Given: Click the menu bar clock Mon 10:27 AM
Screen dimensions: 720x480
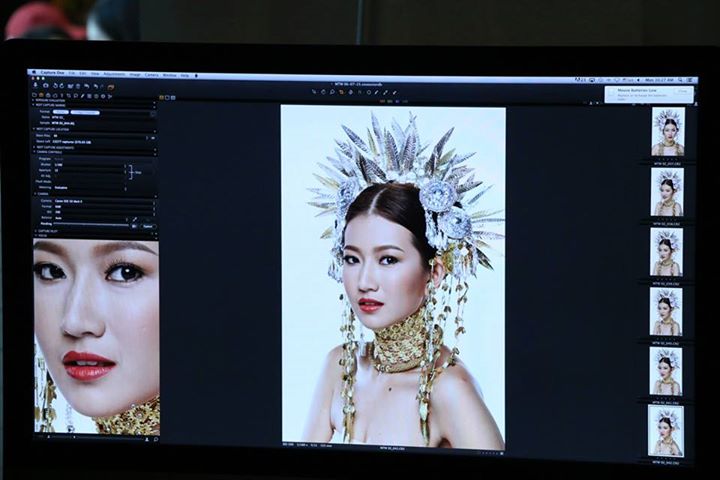Looking at the screenshot, I should click(659, 80).
